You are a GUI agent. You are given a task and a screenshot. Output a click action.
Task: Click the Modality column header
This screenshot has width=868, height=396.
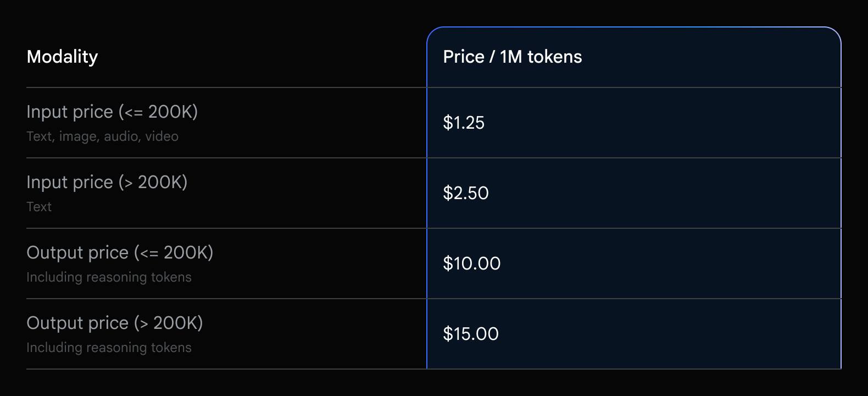[x=62, y=57]
